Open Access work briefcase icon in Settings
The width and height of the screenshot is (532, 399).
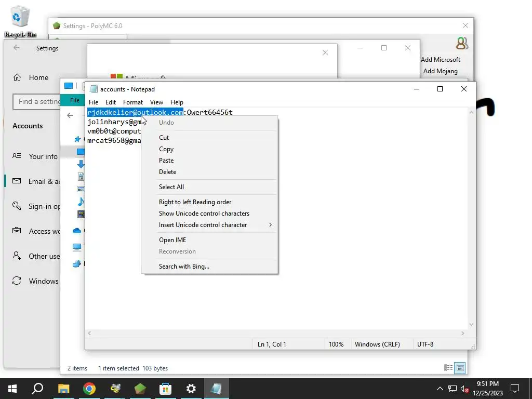pos(17,231)
